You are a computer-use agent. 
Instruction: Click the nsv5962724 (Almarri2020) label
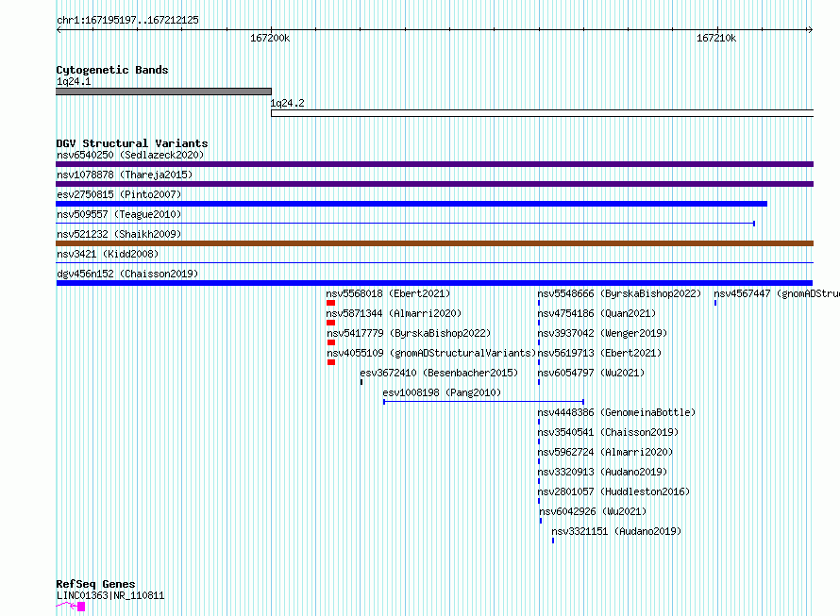pos(605,452)
